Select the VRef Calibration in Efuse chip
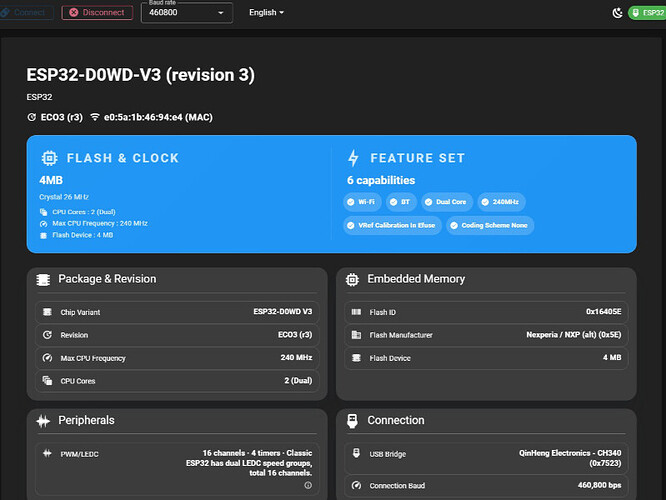The image size is (666, 500). pos(392,225)
